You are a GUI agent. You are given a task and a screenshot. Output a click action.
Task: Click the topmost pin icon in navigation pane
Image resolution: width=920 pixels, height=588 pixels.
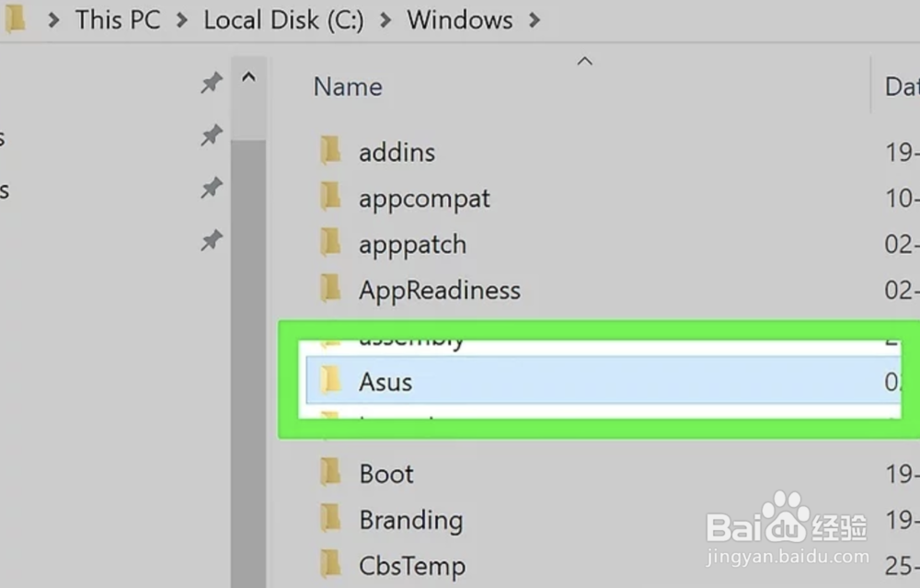pyautogui.click(x=212, y=85)
